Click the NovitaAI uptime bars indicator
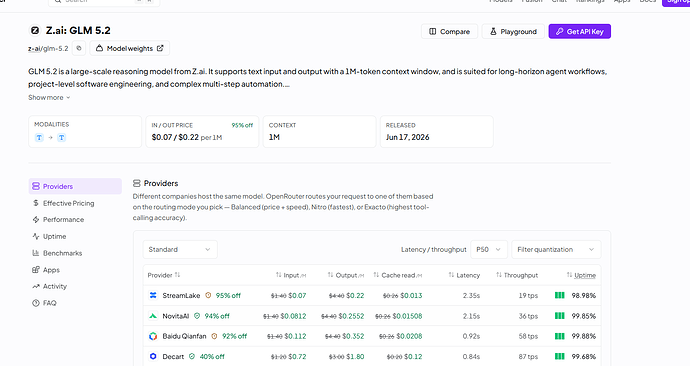Screen dimensions: 690x366 pyautogui.click(x=560, y=316)
